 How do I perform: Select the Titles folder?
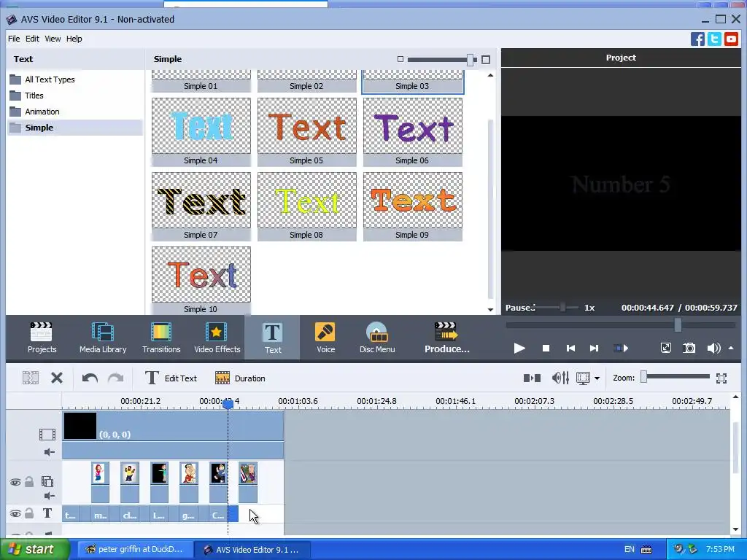coord(34,96)
